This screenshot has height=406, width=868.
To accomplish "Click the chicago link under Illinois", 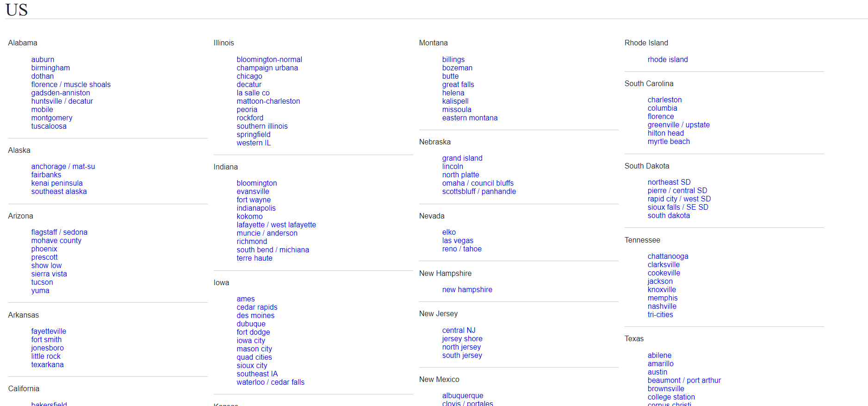I will (249, 76).
